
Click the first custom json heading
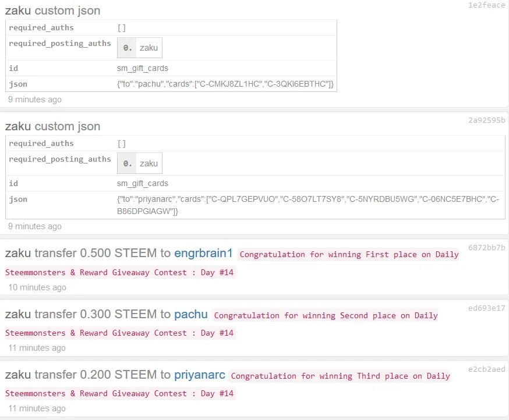point(52,10)
